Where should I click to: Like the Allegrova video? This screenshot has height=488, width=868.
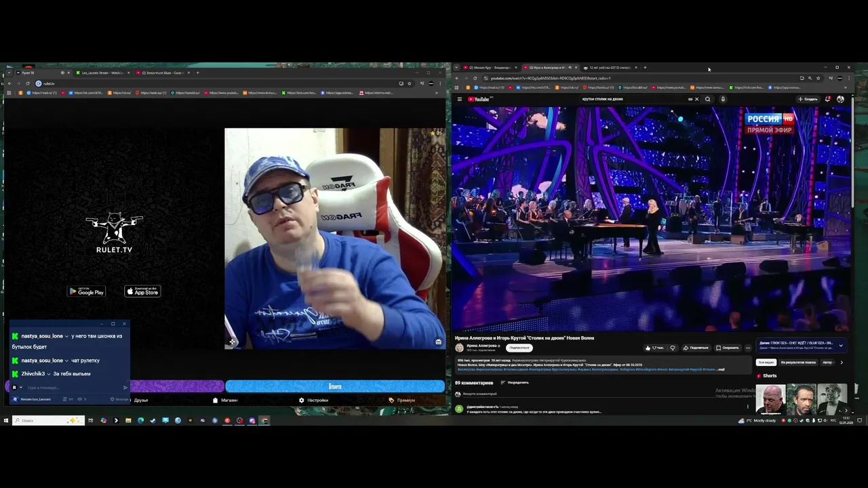coord(654,348)
